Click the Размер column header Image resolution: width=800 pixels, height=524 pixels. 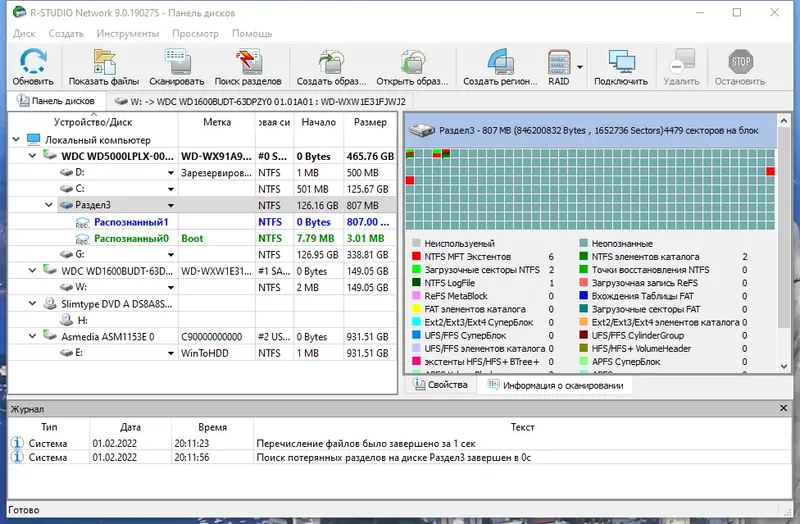[x=370, y=122]
